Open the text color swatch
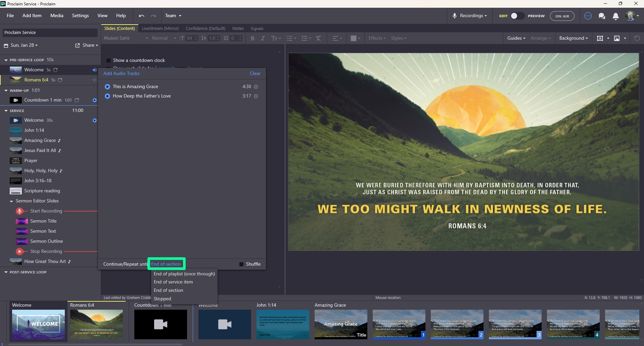 point(355,38)
